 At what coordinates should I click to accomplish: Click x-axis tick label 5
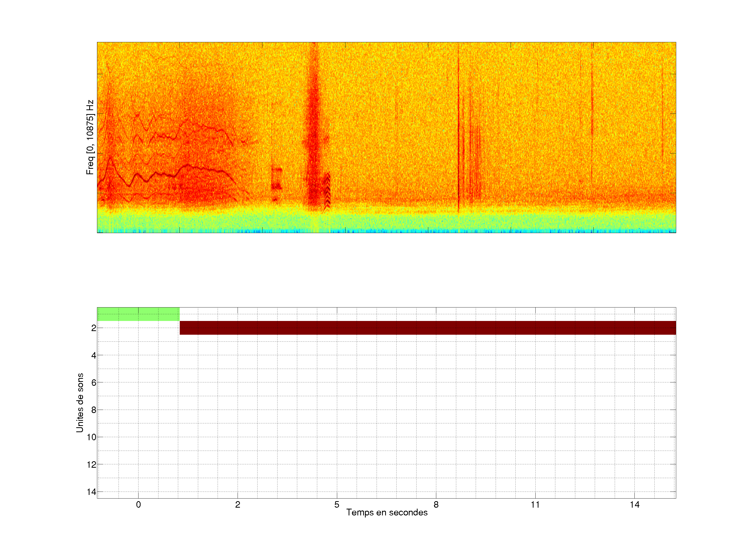337,505
